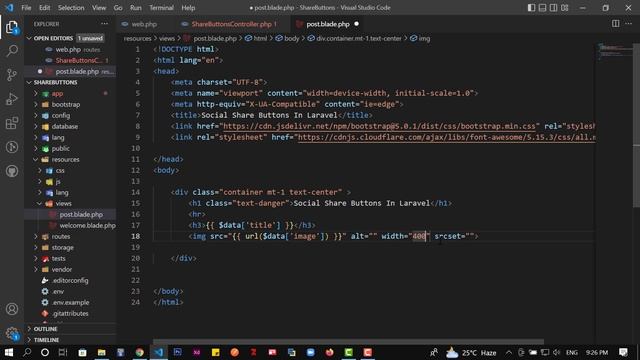This screenshot has height=360, width=640.
Task: Open the Extensions view
Action: [x=12, y=123]
